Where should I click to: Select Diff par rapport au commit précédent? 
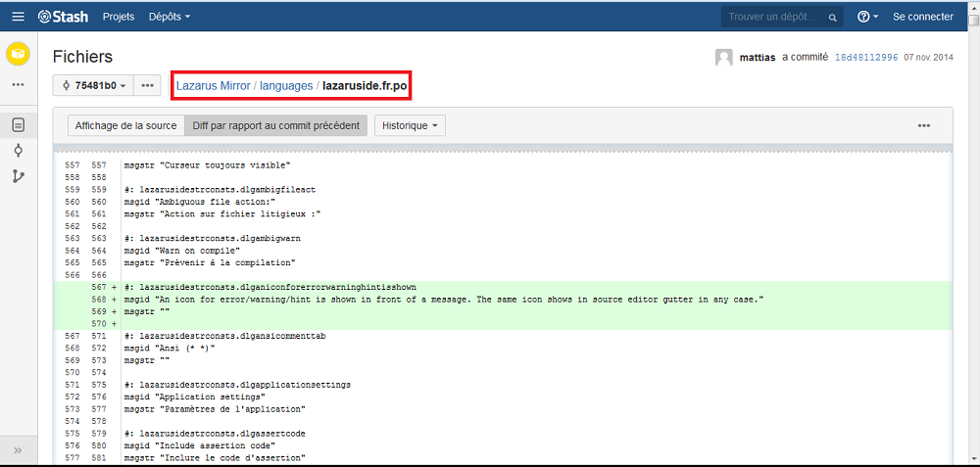276,125
